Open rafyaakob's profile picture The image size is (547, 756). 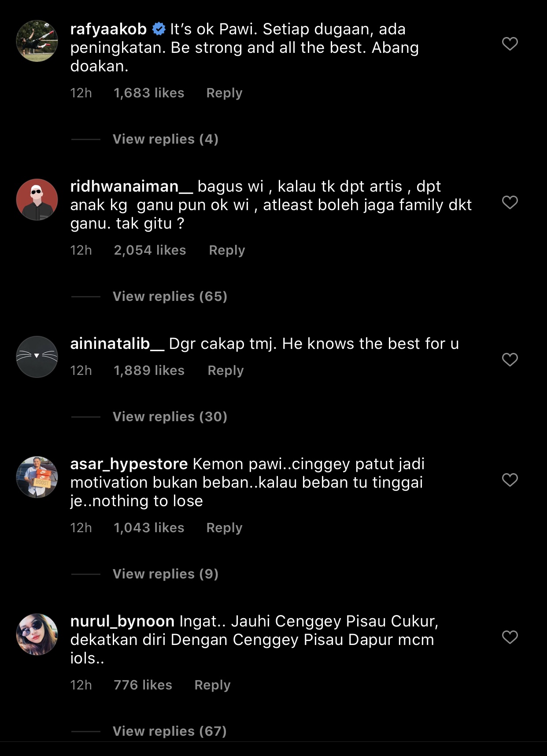(x=37, y=41)
